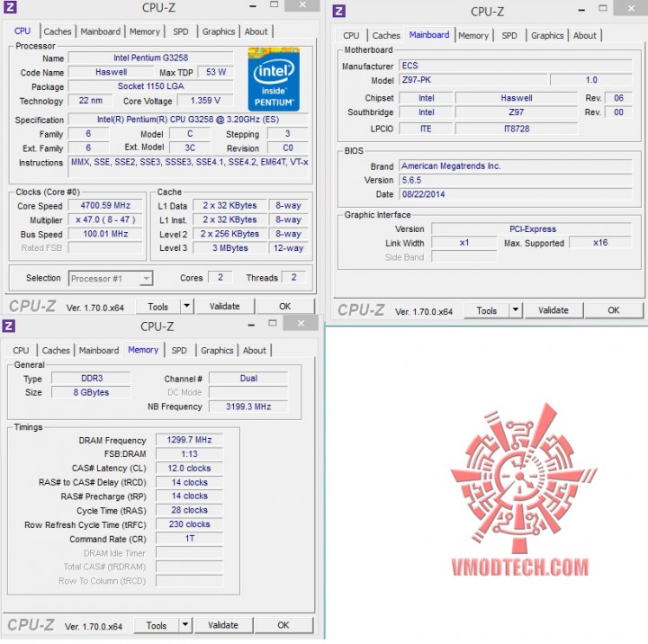Click the FSB:DRAM ratio value 1:13
This screenshot has width=648, height=644.
pos(189,453)
